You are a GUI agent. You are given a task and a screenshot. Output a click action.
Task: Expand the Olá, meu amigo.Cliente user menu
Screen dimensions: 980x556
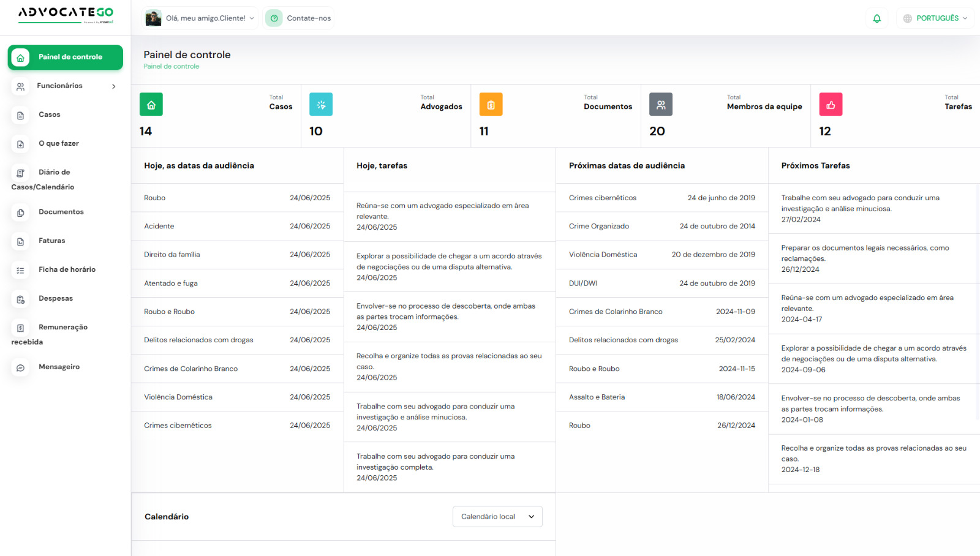pyautogui.click(x=200, y=18)
